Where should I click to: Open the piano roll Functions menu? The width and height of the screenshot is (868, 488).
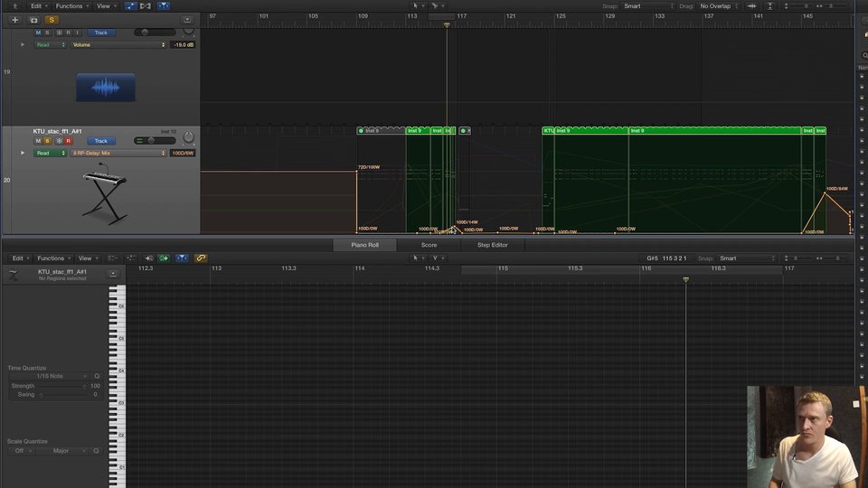click(x=53, y=258)
